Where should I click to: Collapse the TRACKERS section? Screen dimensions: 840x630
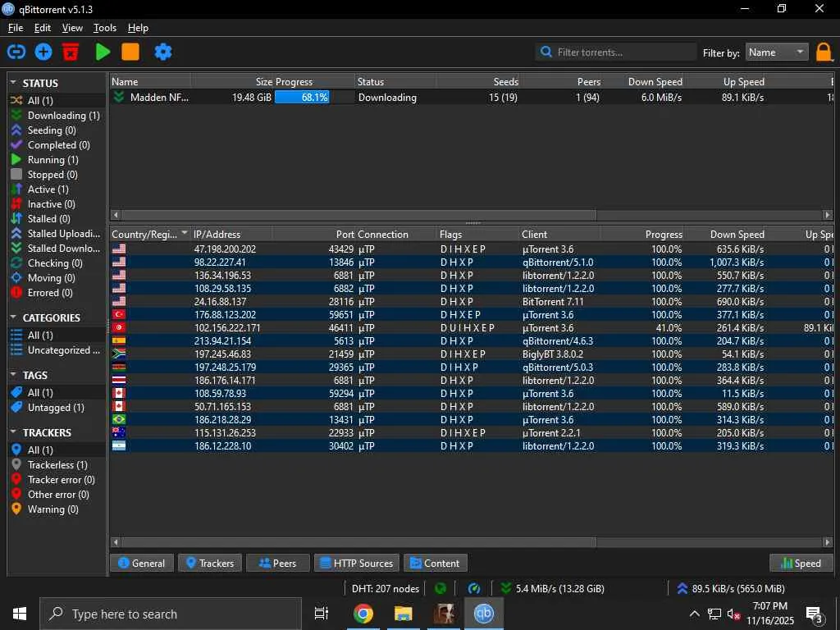[13, 431]
